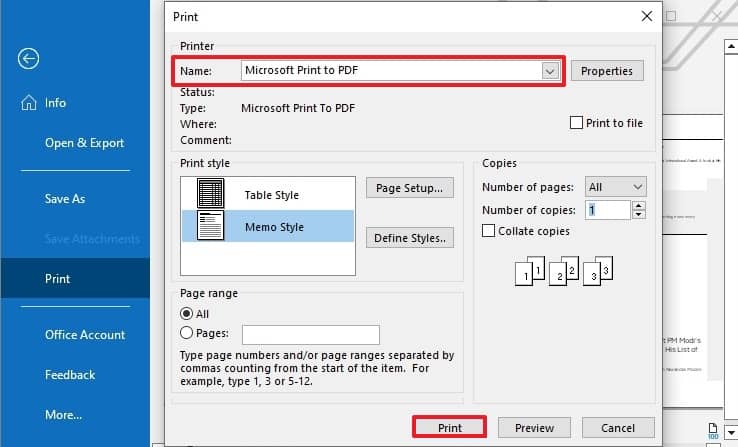Decrease number of copies with down arrow
The width and height of the screenshot is (738, 447).
(x=639, y=215)
